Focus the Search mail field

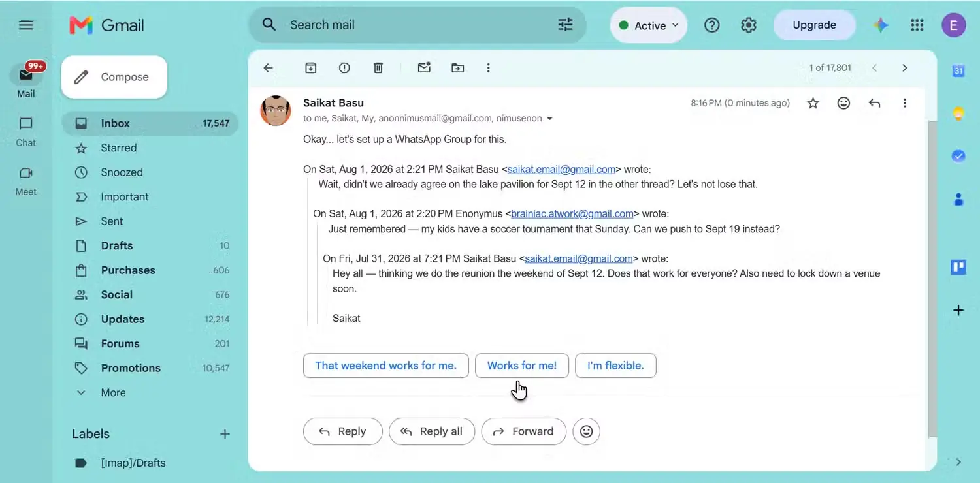tap(418, 25)
